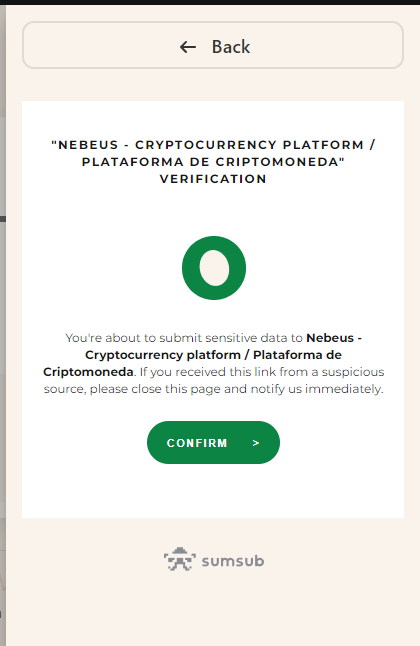Click the dark bar at the top of the window
Screen dimensions: 420x646
[210, 2]
